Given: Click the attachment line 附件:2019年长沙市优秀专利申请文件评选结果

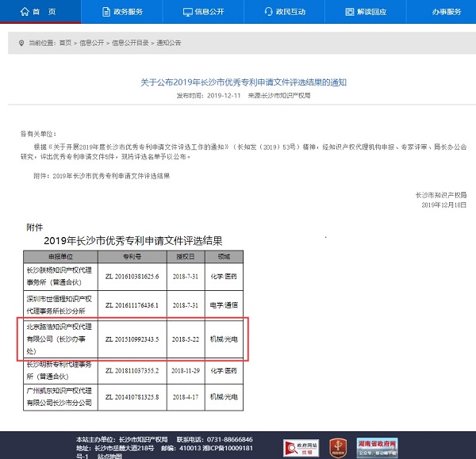Looking at the screenshot, I should pos(102,176).
